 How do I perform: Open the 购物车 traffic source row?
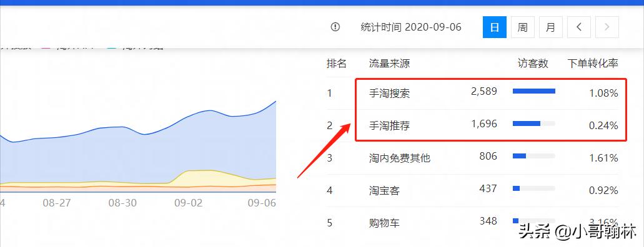(x=473, y=223)
